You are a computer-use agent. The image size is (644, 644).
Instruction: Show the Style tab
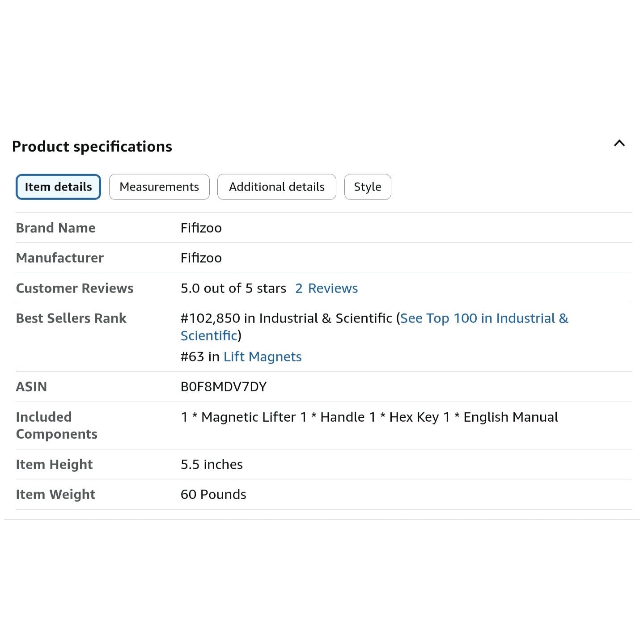tap(367, 187)
